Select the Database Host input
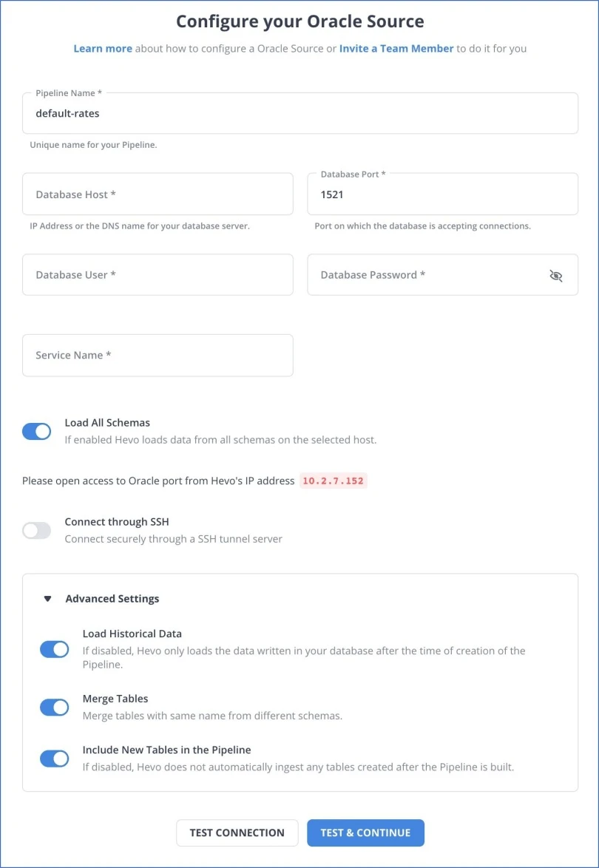599x868 pixels. pyautogui.click(x=158, y=194)
